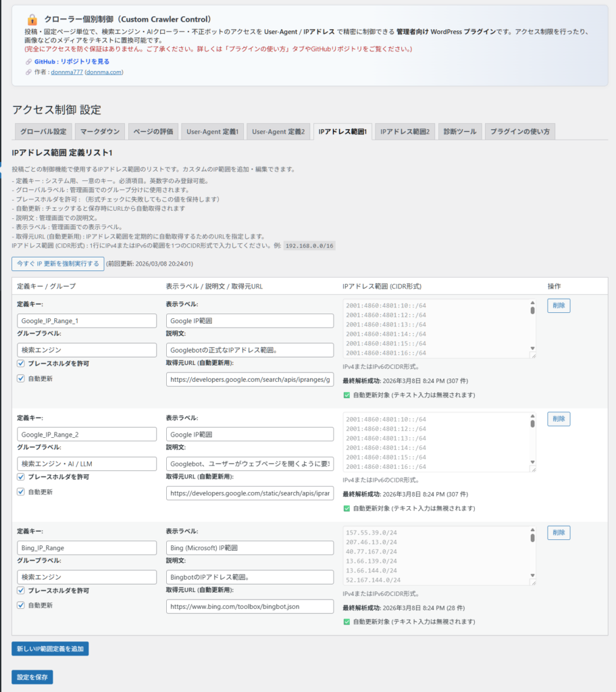Click the link icon next to GitHub
616x692 pixels.
click(28, 61)
